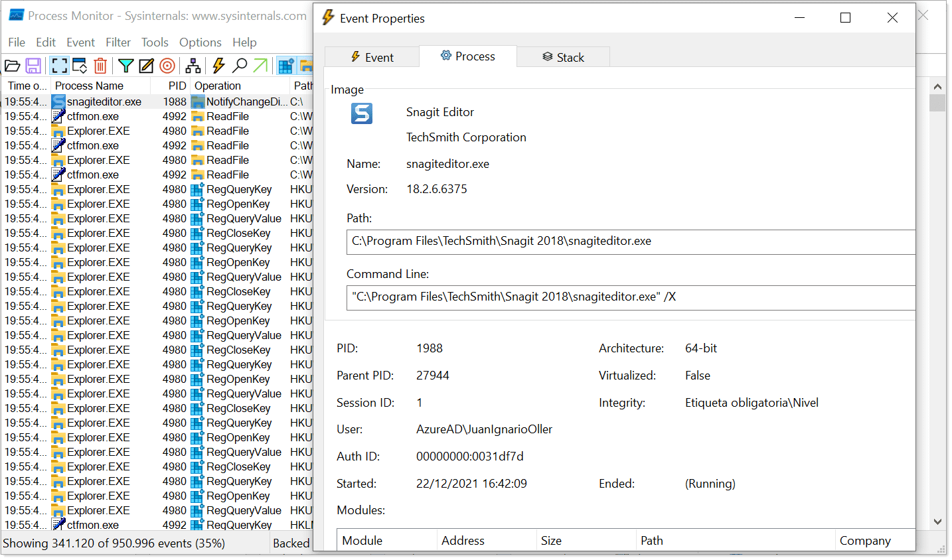This screenshot has width=952, height=560.
Task: Click the Company column header
Action: (875, 540)
